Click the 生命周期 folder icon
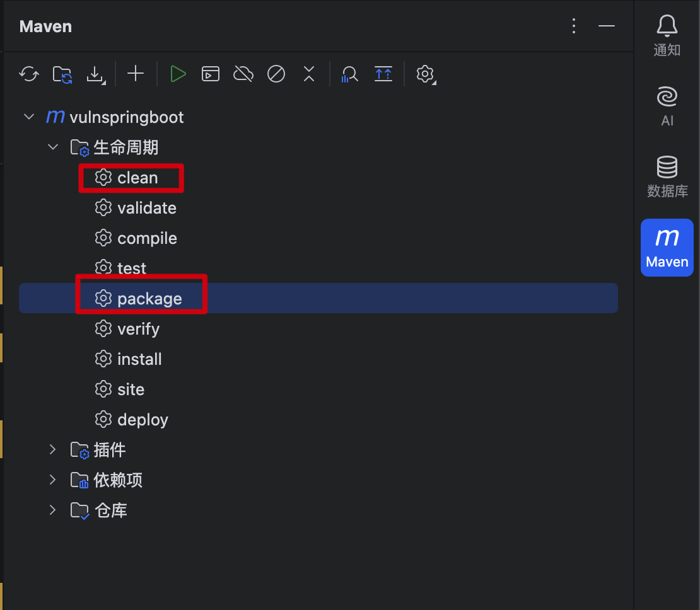700x610 pixels. pos(80,147)
